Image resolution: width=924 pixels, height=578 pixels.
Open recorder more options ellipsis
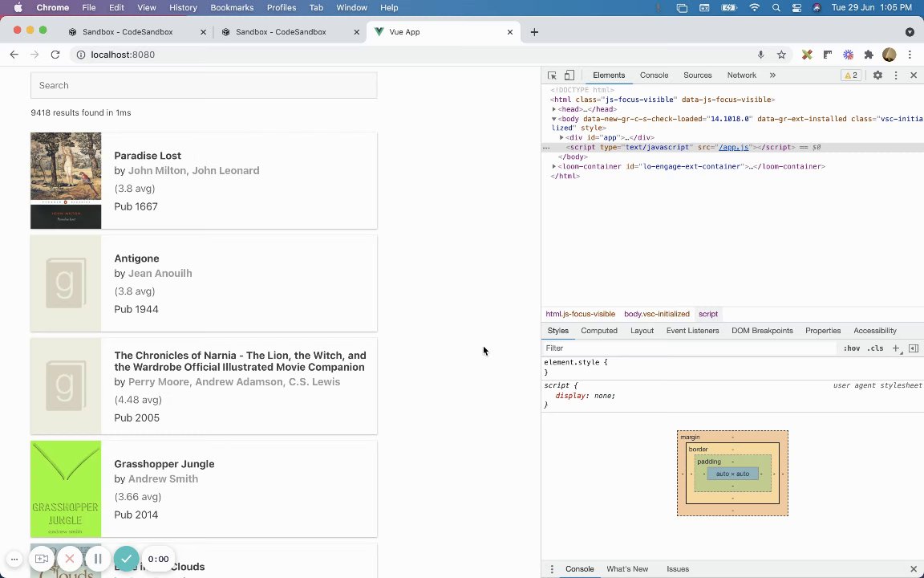pyautogui.click(x=14, y=559)
